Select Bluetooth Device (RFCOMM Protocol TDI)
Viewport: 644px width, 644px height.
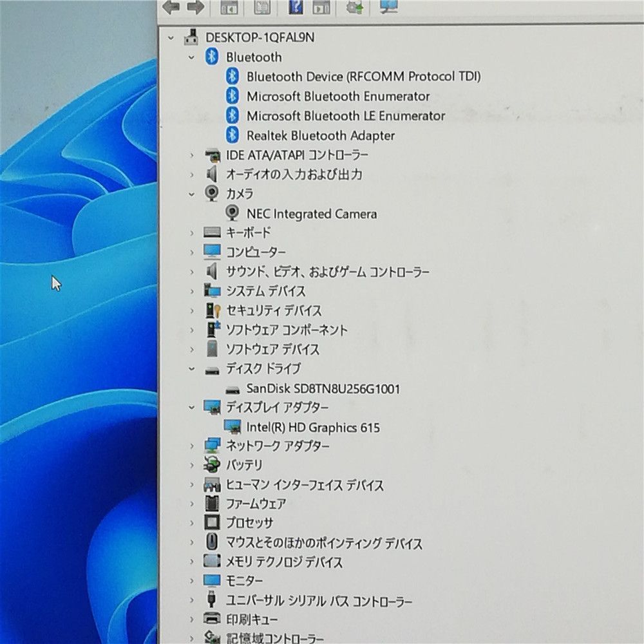(363, 77)
